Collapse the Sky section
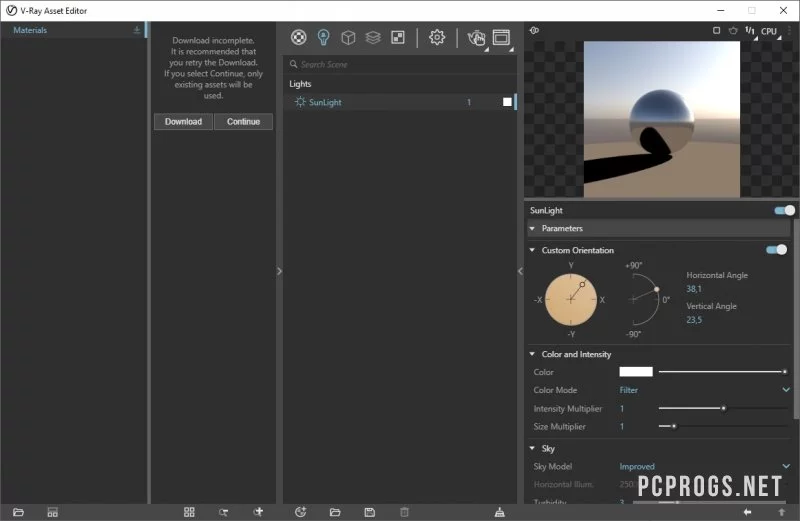Screen dimensions: 800x521 click(532, 448)
